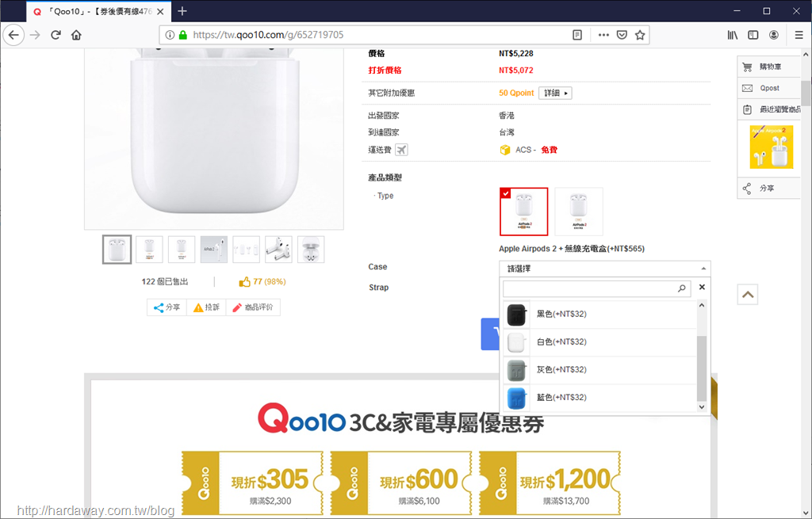Open 商品評价 product reviews
The image size is (812, 519).
[x=253, y=307]
